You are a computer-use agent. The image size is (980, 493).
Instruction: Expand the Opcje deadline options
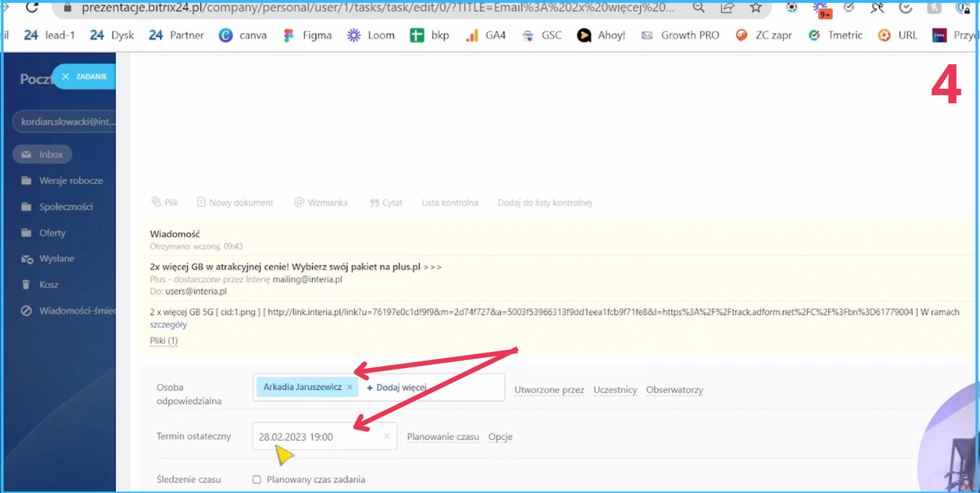pyautogui.click(x=500, y=437)
